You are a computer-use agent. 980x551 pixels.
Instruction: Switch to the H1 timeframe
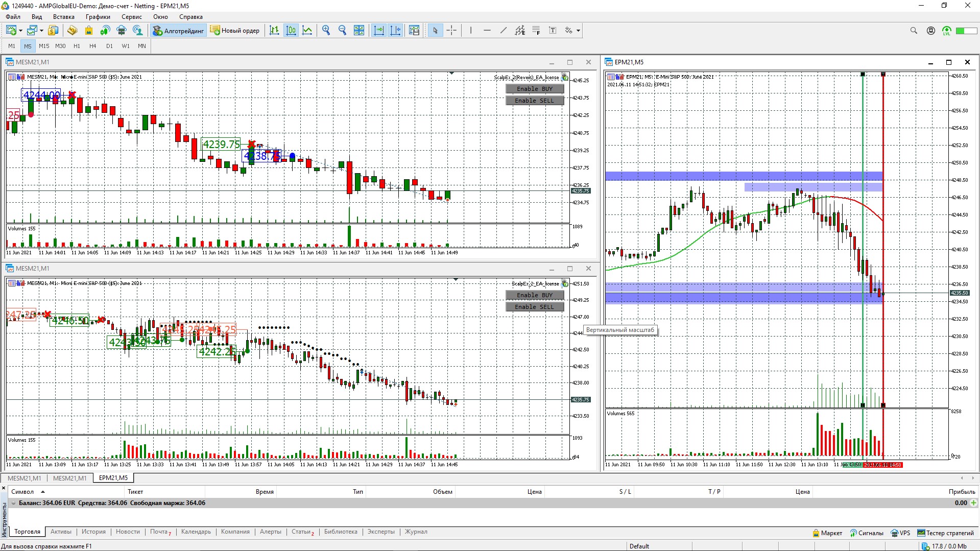tap(77, 46)
